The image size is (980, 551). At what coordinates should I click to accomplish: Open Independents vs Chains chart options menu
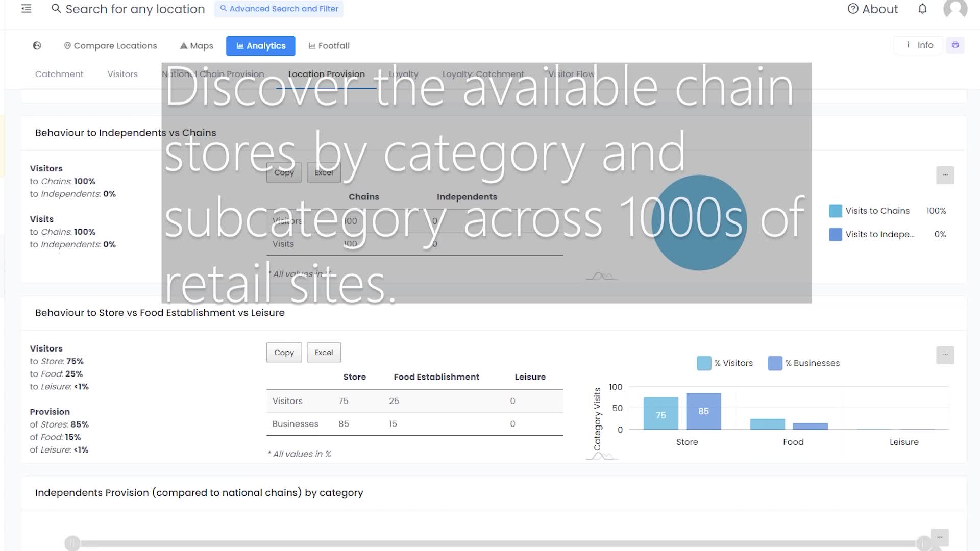click(945, 175)
